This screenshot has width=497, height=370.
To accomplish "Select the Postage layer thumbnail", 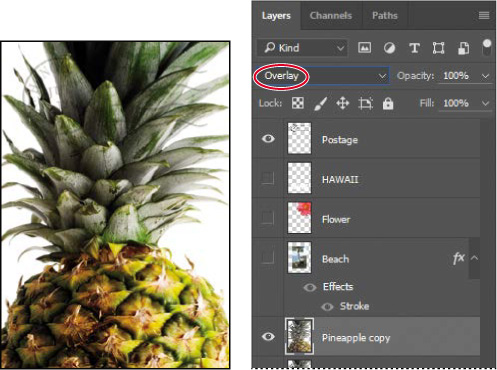I will tap(299, 138).
